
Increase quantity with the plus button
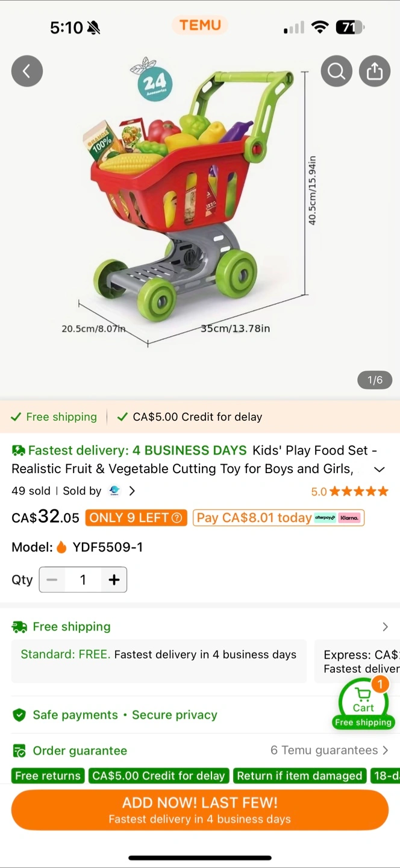[114, 580]
